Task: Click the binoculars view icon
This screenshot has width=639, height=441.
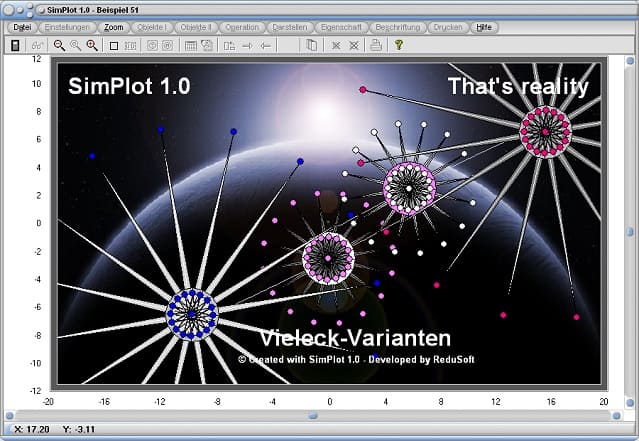Action: 37,45
